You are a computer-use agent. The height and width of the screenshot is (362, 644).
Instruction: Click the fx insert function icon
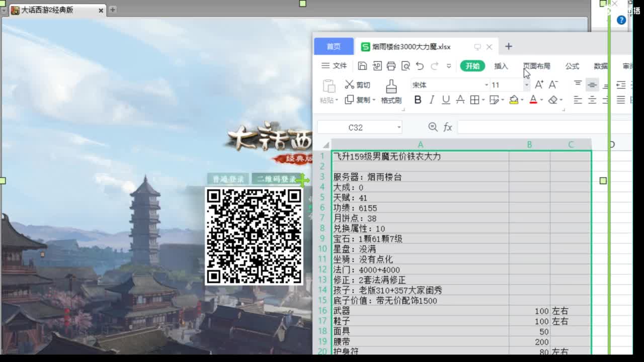click(448, 127)
